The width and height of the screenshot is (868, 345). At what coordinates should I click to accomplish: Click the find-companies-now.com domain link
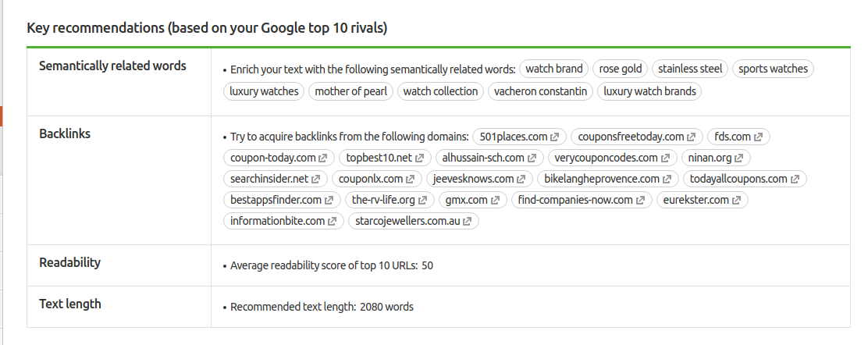pyautogui.click(x=575, y=200)
